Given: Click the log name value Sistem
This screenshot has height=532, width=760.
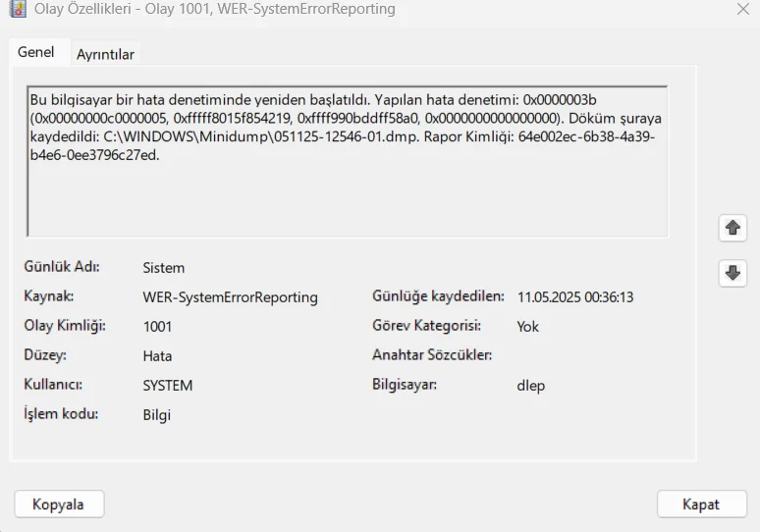Looking at the screenshot, I should [x=163, y=267].
